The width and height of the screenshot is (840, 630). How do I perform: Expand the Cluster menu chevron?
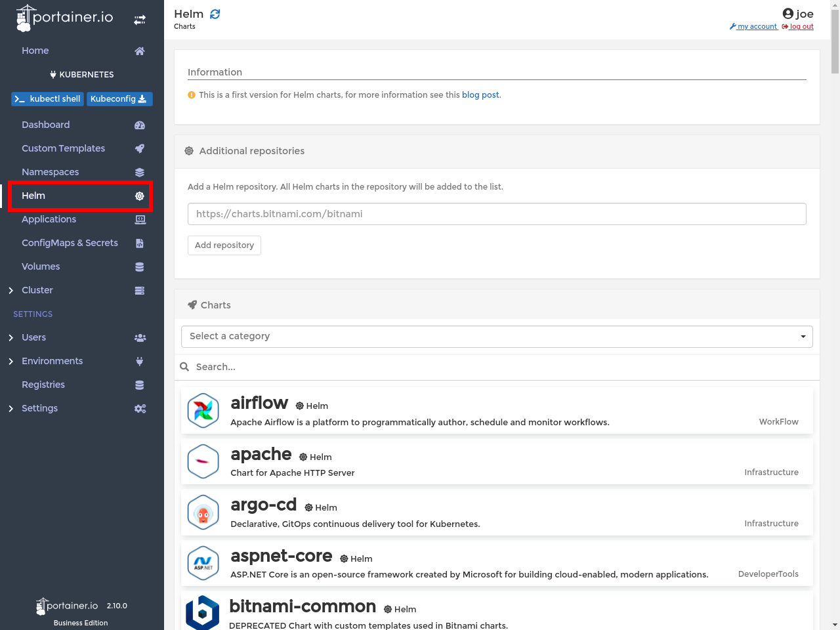tap(10, 291)
